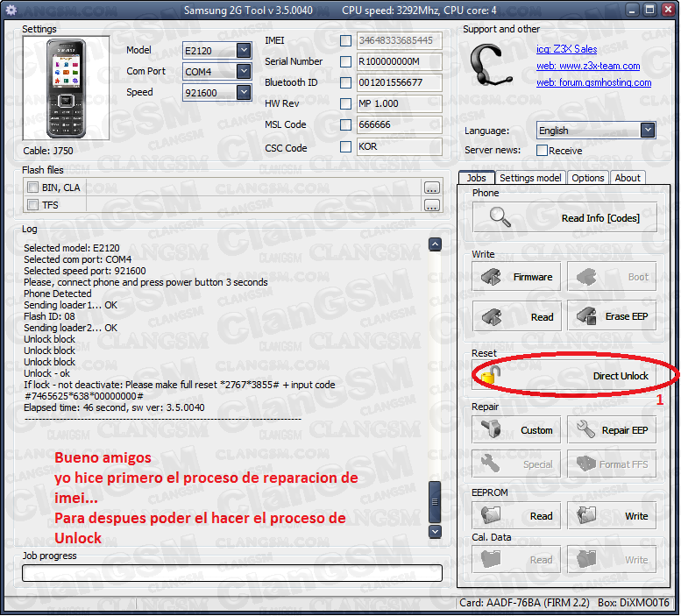Viewport: 681px width, 616px height.
Task: Click the Custom repair button label
Action: point(536,430)
